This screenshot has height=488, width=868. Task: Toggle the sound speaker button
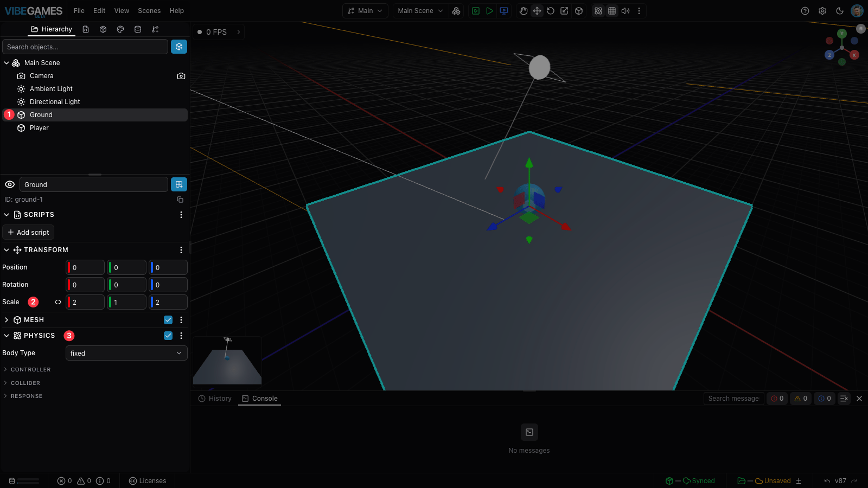[x=626, y=11]
